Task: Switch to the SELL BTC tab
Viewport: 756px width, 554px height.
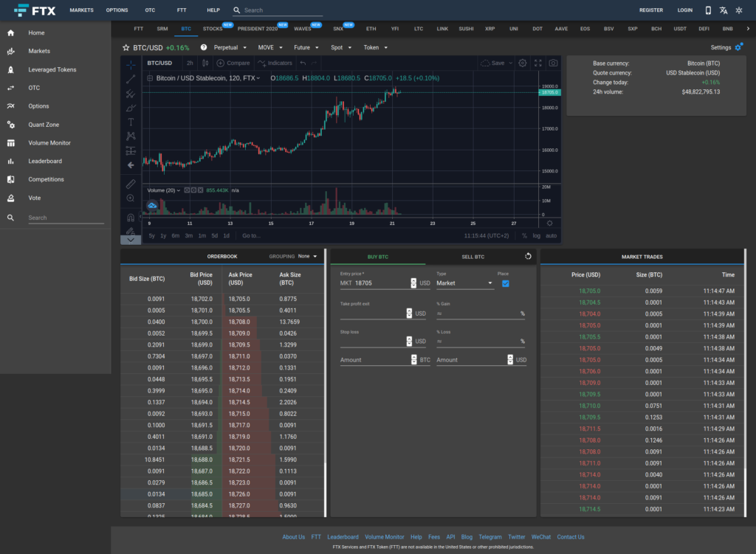Action: pos(473,257)
